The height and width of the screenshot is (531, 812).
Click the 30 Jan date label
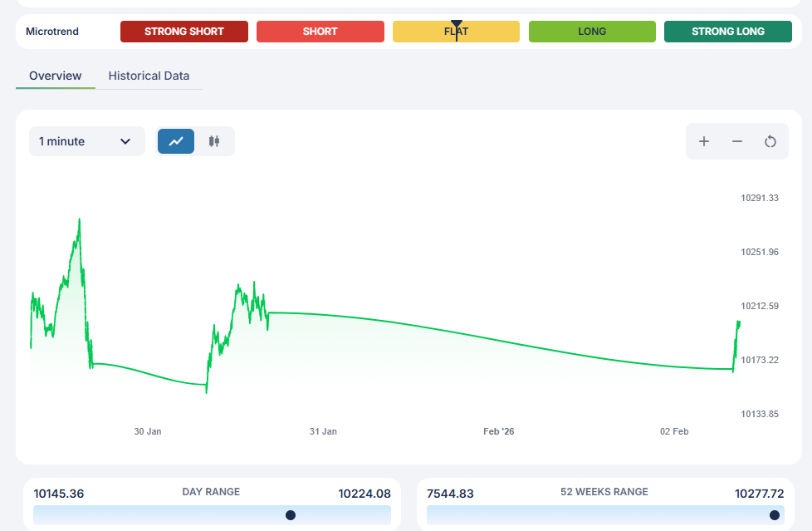coord(148,431)
